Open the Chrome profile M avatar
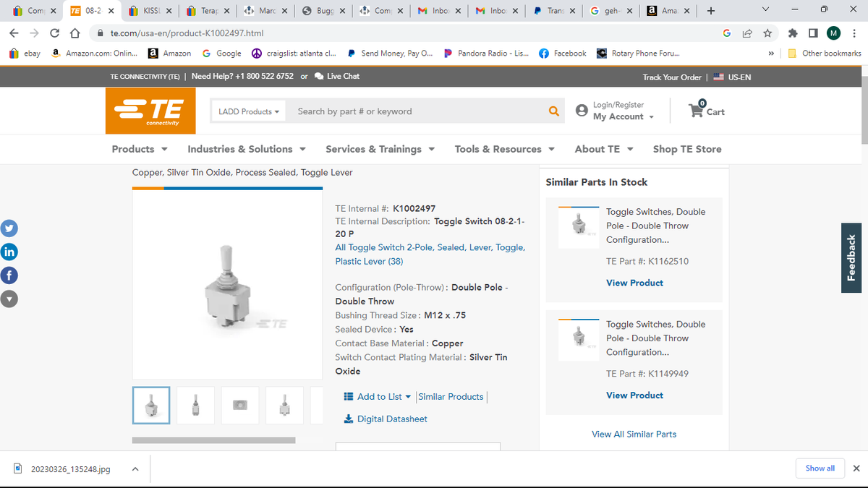The width and height of the screenshot is (868, 488). tap(834, 33)
